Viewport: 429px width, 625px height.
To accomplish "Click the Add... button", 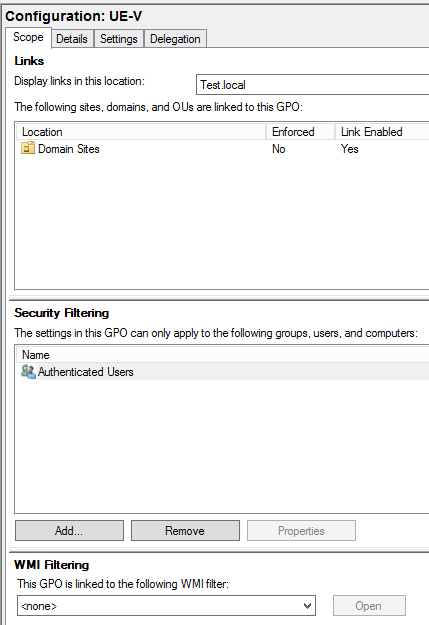I will 69,531.
